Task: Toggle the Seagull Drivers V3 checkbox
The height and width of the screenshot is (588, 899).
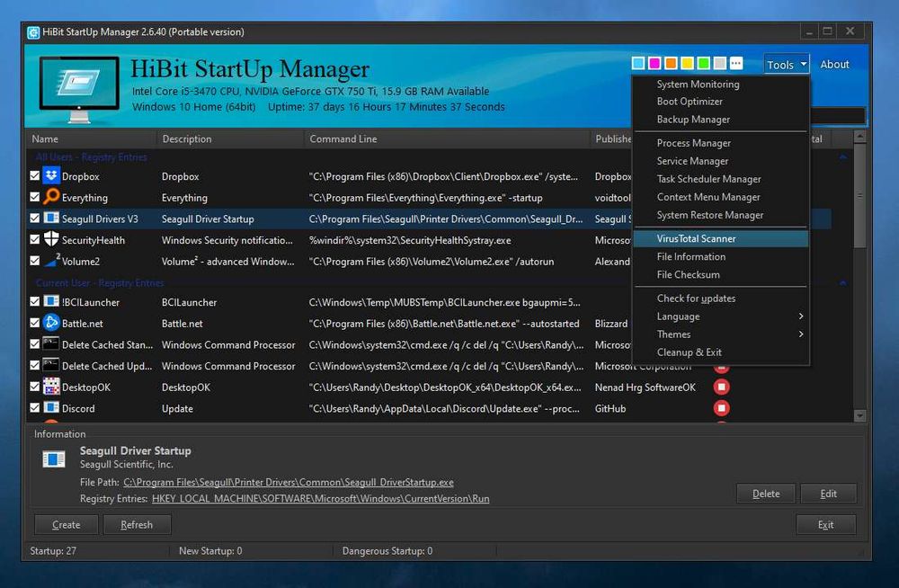Action: tap(34, 218)
